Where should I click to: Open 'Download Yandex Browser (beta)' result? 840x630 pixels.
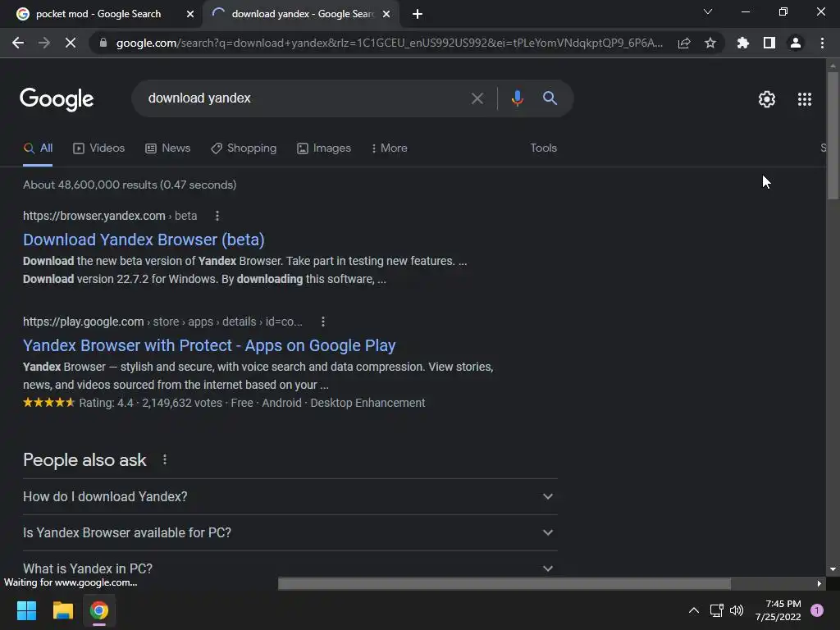(x=144, y=240)
